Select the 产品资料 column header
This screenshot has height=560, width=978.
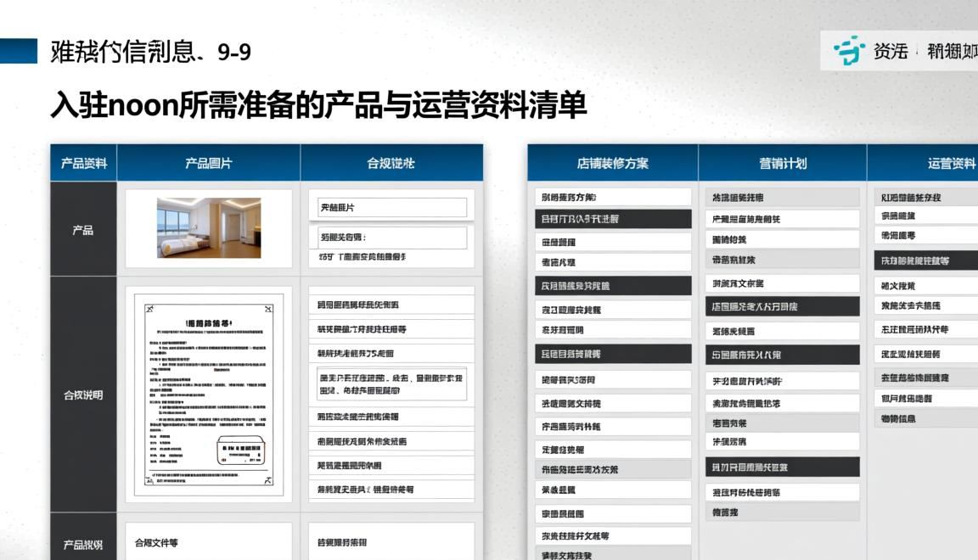[x=83, y=164]
